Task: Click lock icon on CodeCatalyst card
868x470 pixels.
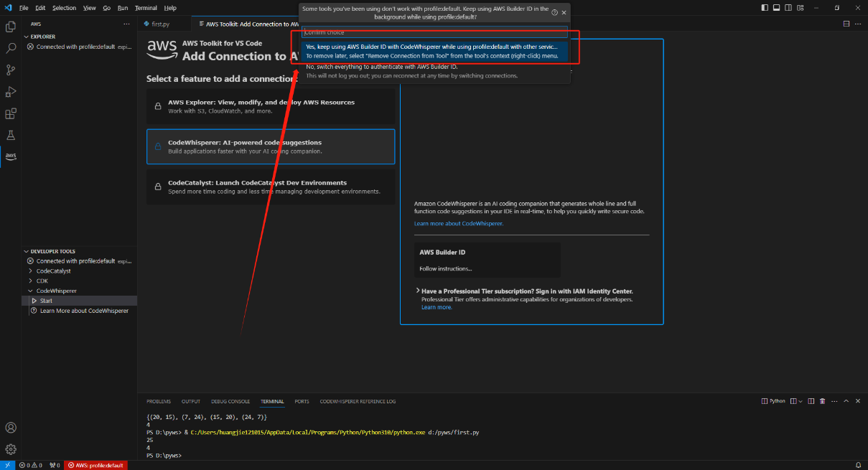Action: 158,187
